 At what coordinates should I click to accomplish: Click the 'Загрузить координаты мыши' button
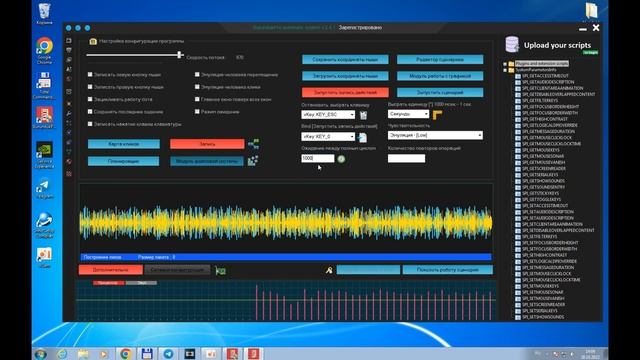point(345,76)
